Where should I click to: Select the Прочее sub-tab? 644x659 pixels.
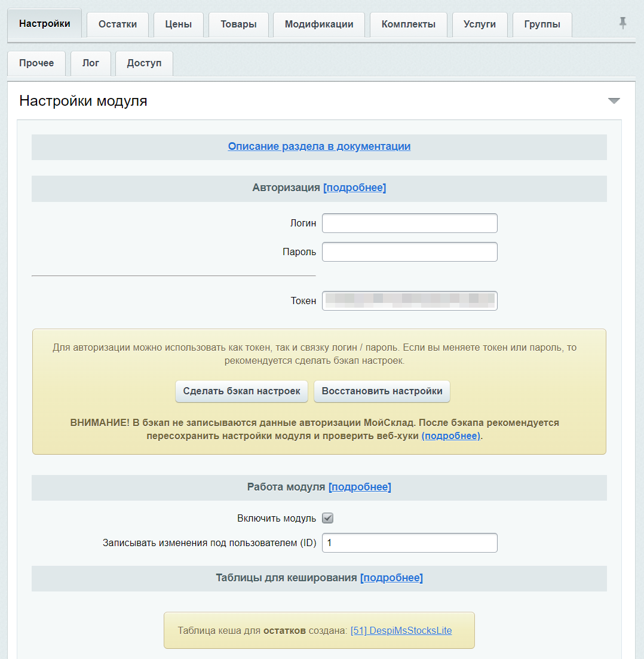(36, 63)
